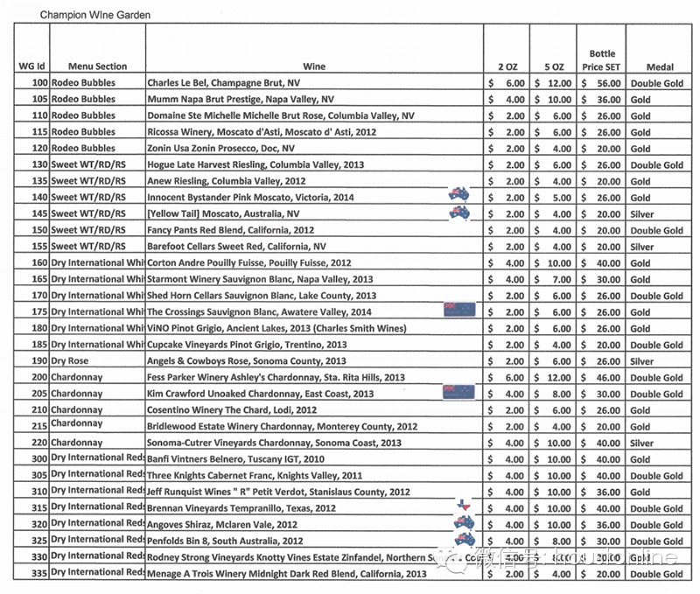Select 'Angels & Cowboys Rose, Sonoma County, 2013'
700x594 pixels.
point(315,360)
